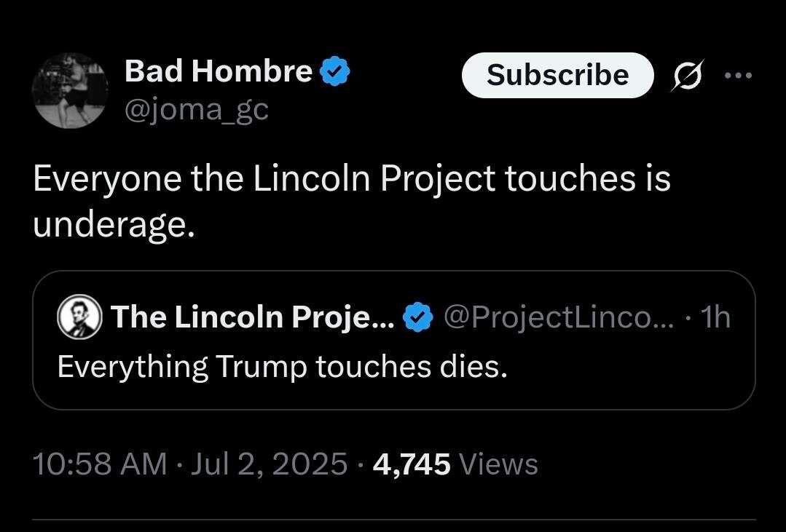The width and height of the screenshot is (786, 532).
Task: Click the word "Views" label
Action: click(498, 464)
